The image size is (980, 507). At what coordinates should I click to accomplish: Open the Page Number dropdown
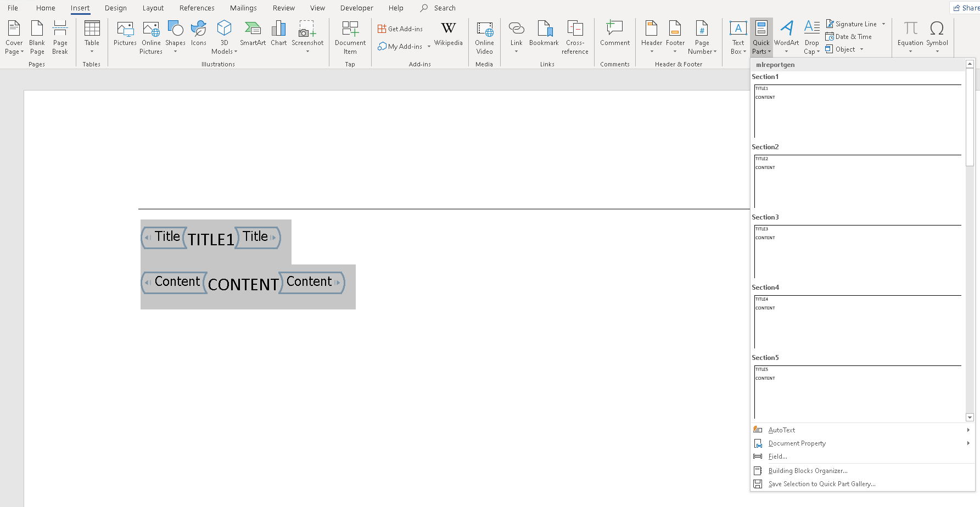[702, 37]
